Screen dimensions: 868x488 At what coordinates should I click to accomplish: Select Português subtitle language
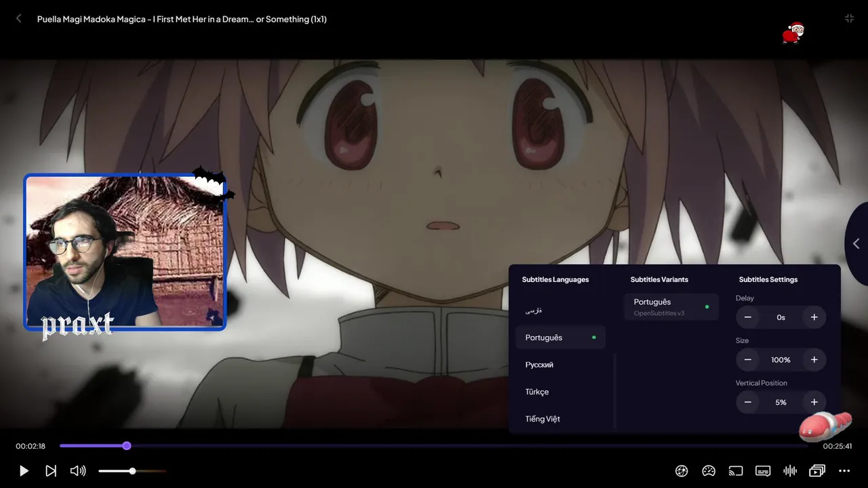point(560,338)
